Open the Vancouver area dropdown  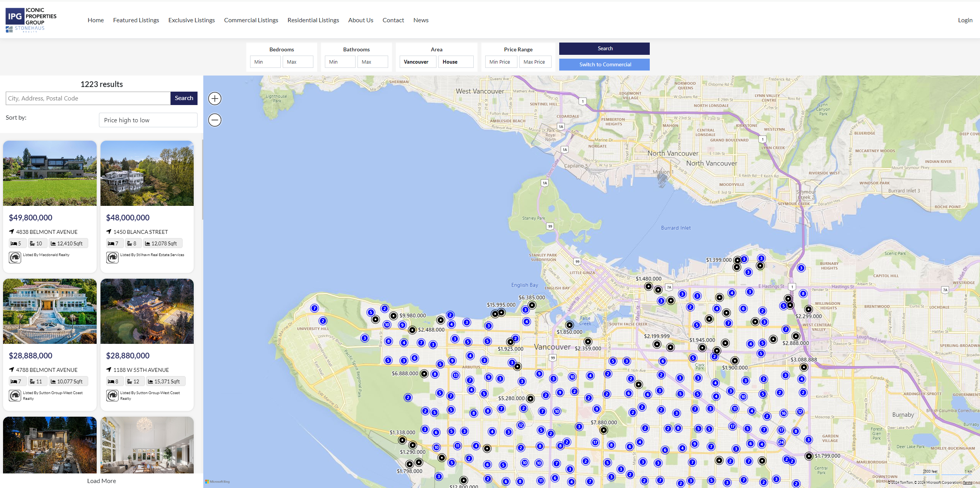418,62
